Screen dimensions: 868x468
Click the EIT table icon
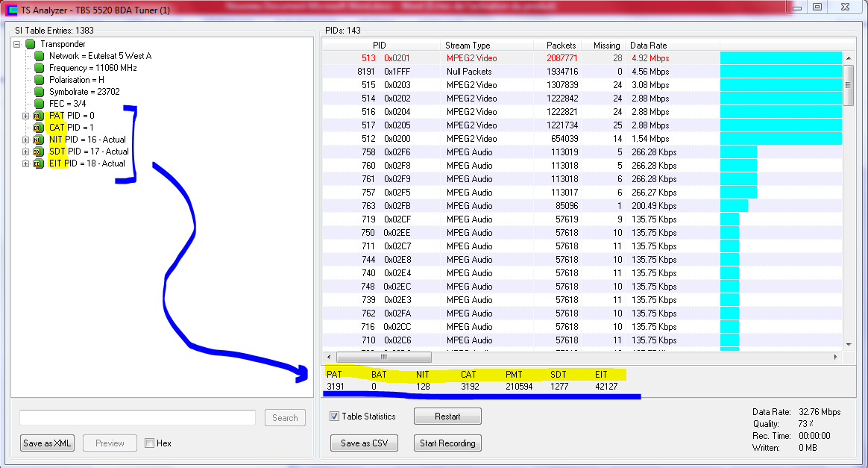pos(37,163)
